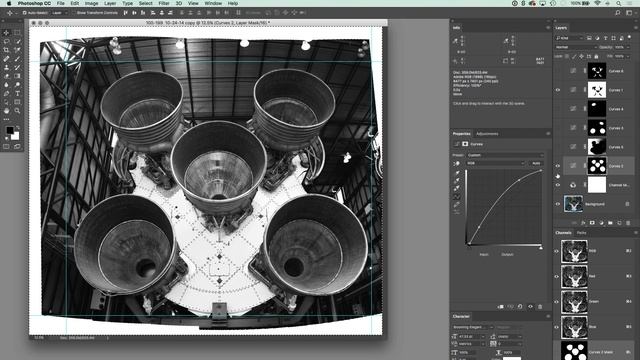
Task: Click the foreground black color swatch
Action: (x=9, y=130)
